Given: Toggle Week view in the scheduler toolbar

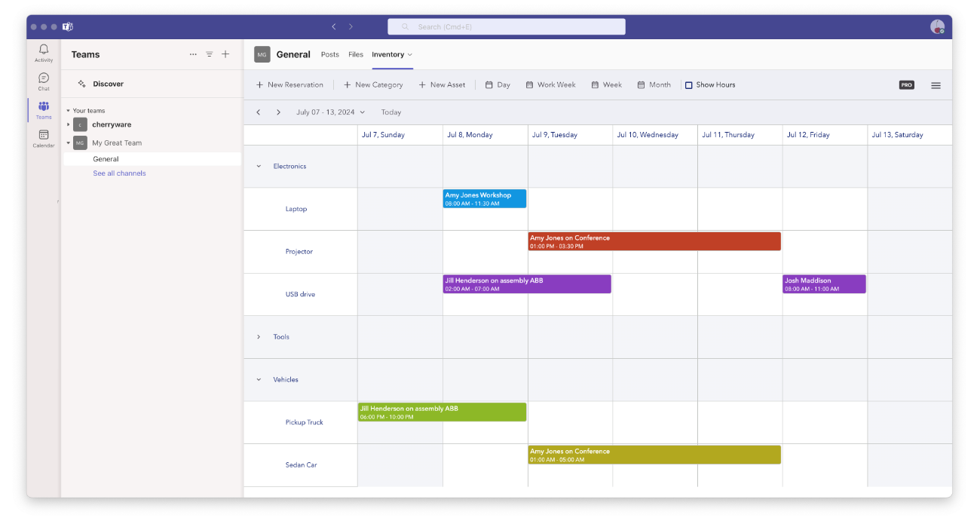Looking at the screenshot, I should [x=606, y=84].
